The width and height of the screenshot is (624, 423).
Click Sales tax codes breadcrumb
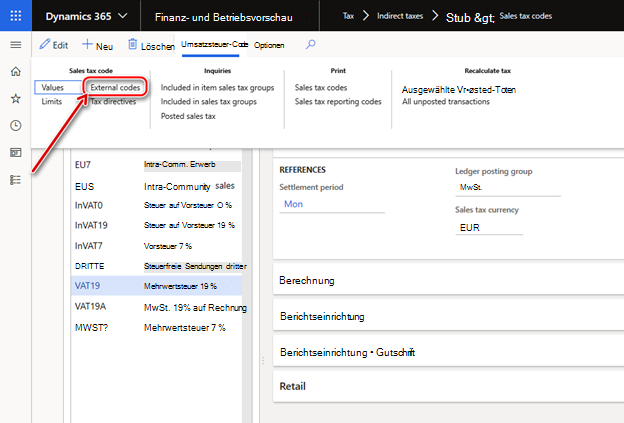coord(525,16)
